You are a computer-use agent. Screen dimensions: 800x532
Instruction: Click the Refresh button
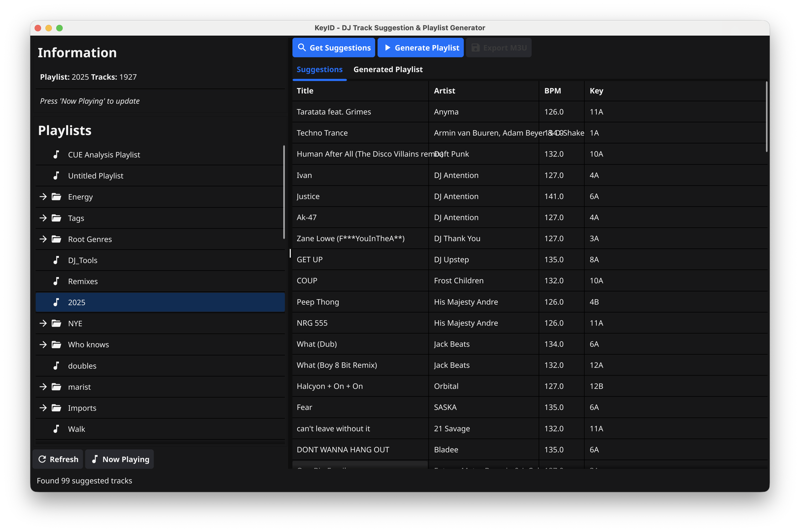pos(58,459)
